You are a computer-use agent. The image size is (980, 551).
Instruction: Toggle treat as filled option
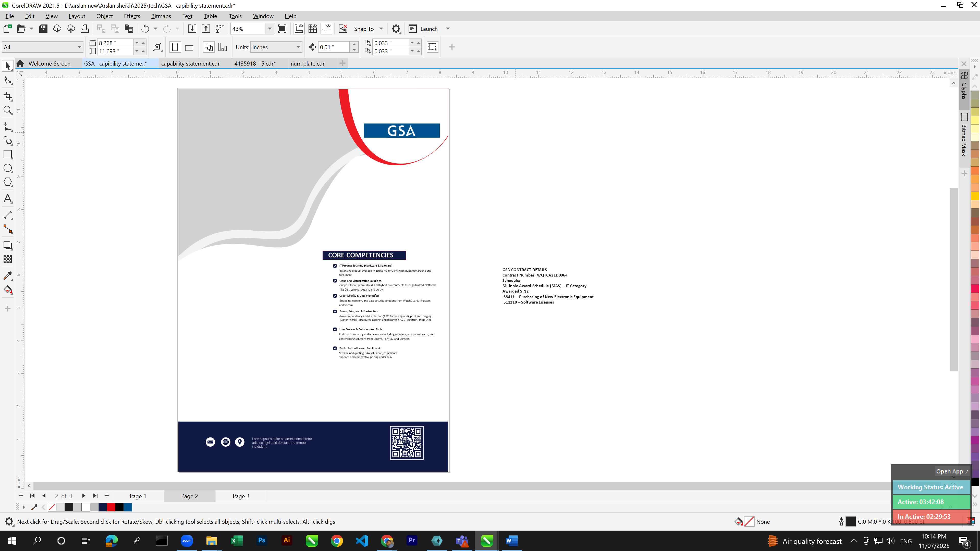coord(432,47)
